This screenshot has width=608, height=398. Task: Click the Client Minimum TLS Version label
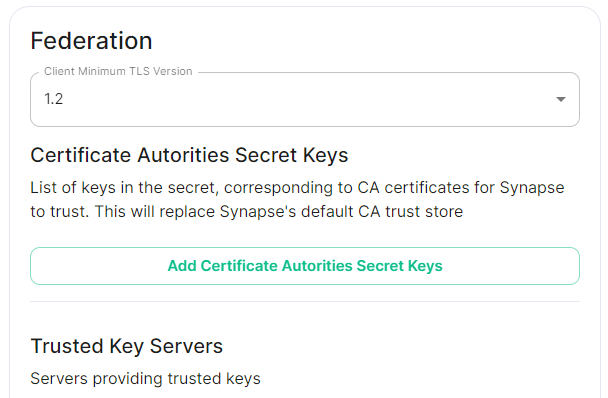[118, 71]
